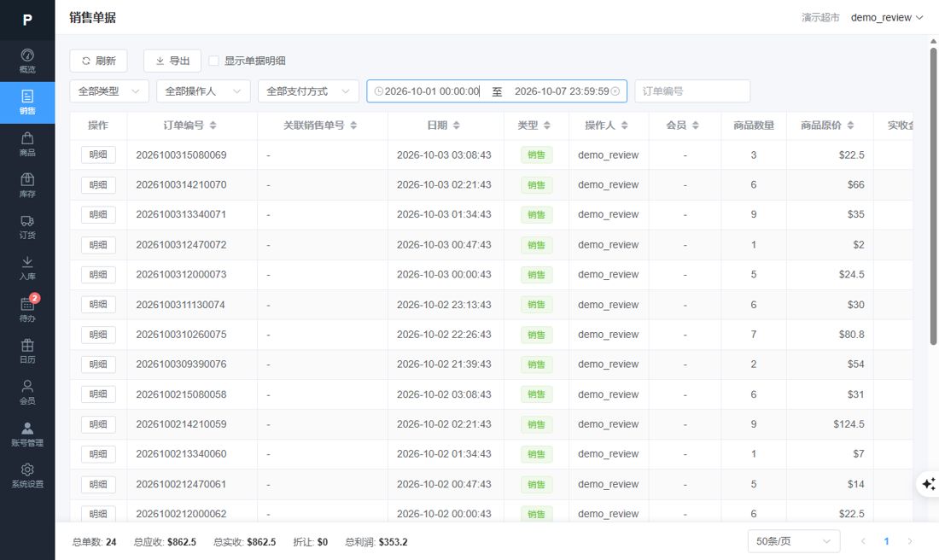Open 明细 for order 2026100315080069

98,155
